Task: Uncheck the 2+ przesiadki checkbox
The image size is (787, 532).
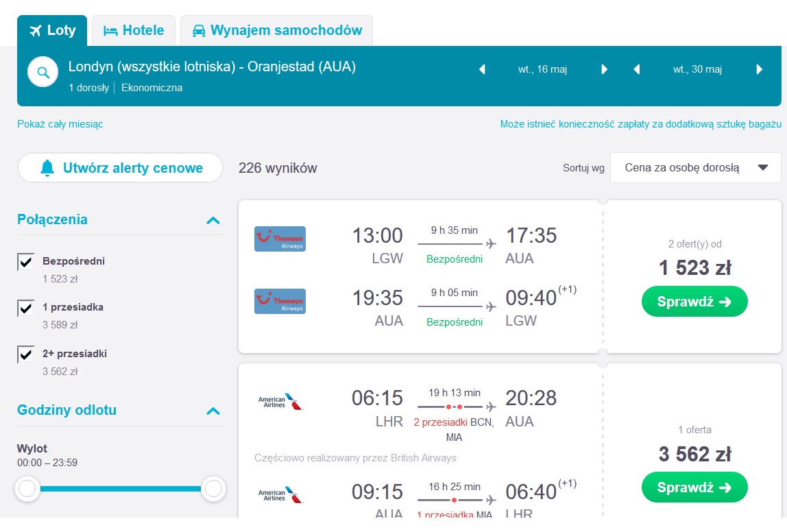Action: tap(25, 354)
